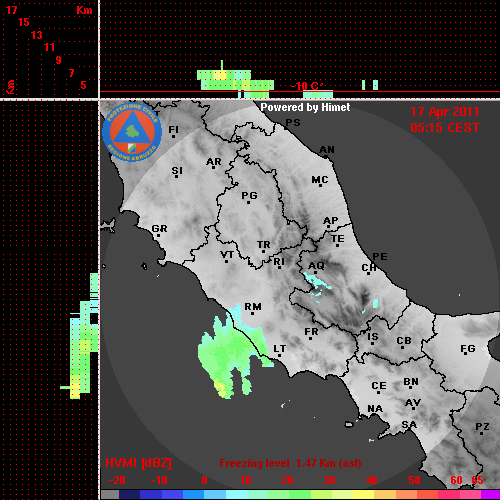This screenshot has height=500, width=500.
Task: Click the 17 Apr 2011 date text
Action: click(x=445, y=112)
